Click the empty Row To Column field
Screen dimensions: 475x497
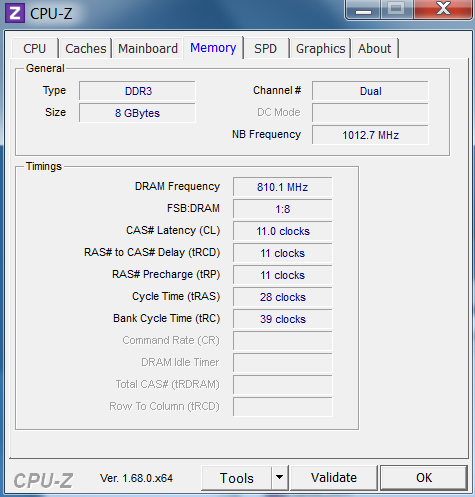pos(283,407)
